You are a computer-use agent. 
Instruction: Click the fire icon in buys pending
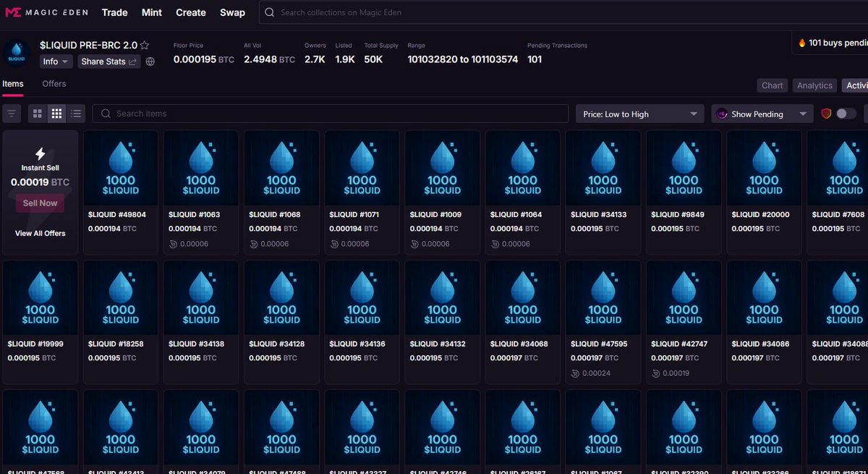pos(802,43)
